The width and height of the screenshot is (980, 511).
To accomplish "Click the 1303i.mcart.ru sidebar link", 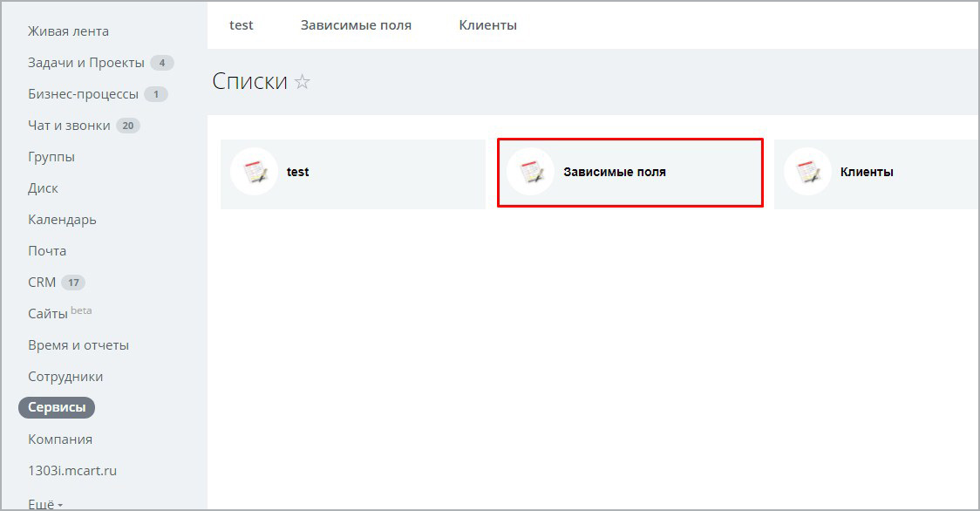I will 72,471.
